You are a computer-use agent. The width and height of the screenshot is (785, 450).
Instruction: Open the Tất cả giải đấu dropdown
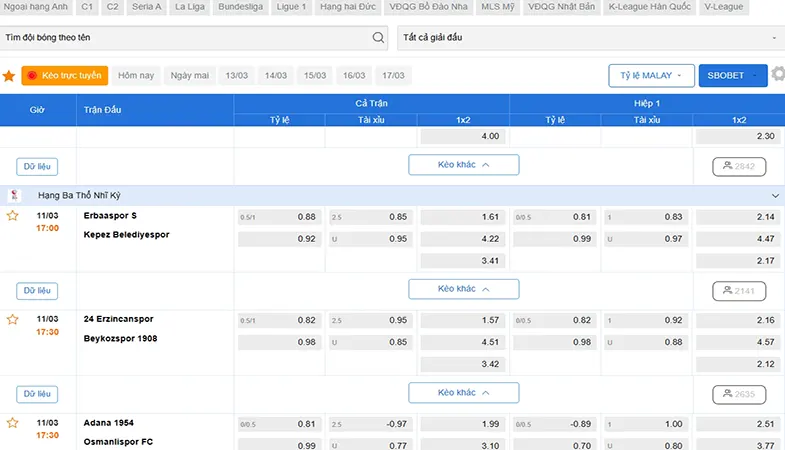591,38
